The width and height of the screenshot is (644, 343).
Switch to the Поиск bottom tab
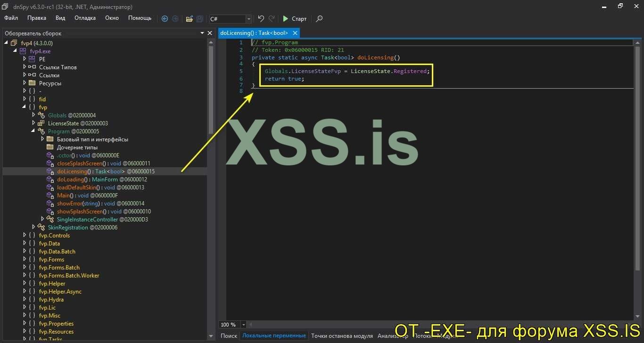pos(229,336)
